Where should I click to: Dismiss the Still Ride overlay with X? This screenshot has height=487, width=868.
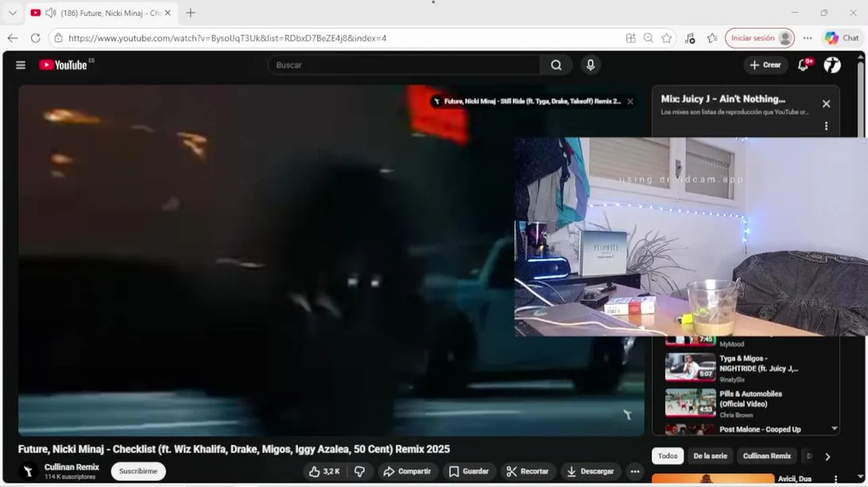[630, 101]
